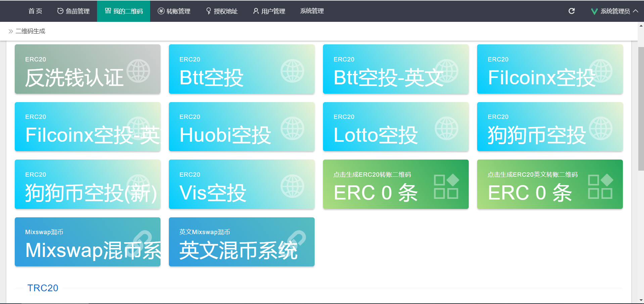Viewport: 644px width, 304px height.
Task: Open the Btt空投 card
Action: [x=242, y=69]
